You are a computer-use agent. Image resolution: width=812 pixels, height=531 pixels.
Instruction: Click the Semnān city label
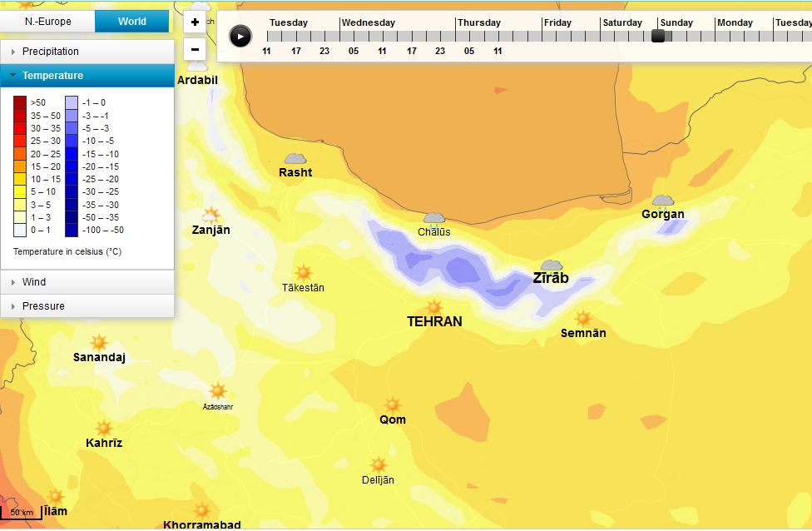pos(583,333)
